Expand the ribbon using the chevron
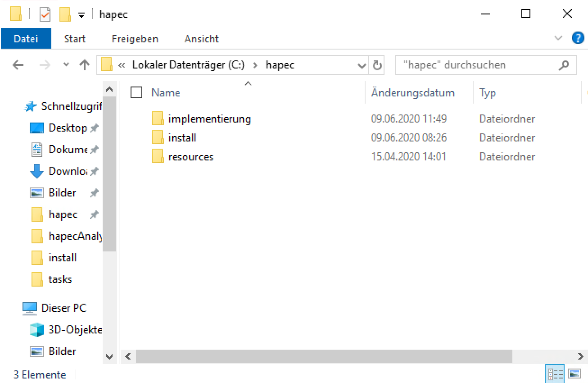The height and width of the screenshot is (383, 588). pyautogui.click(x=558, y=38)
